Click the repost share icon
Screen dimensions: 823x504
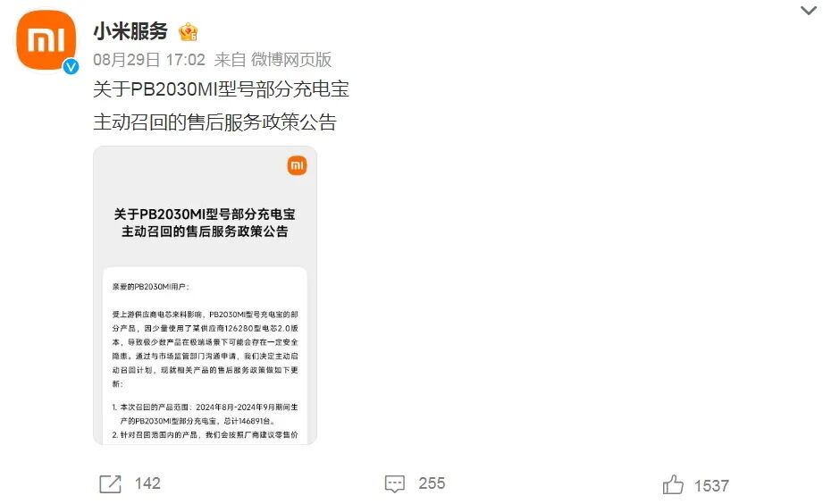(x=110, y=483)
